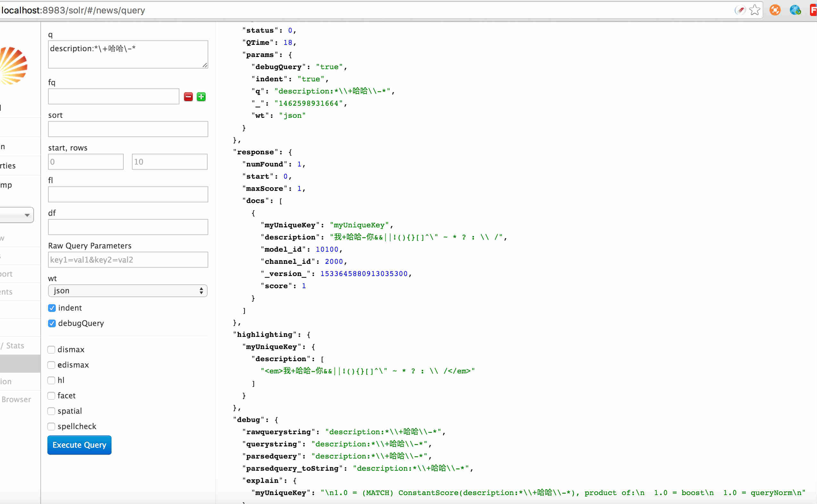Enable the dismax checkbox

(51, 349)
